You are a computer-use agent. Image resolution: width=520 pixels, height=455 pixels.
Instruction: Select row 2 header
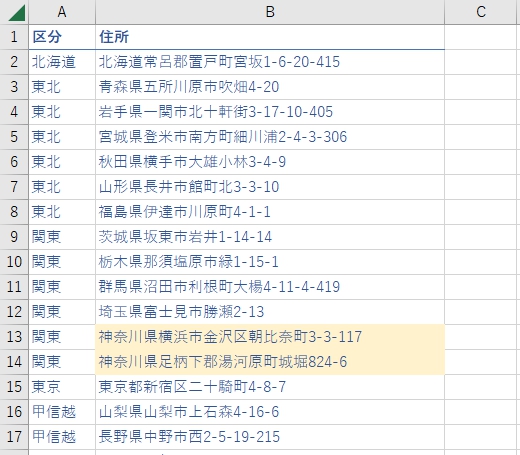[x=14, y=62]
